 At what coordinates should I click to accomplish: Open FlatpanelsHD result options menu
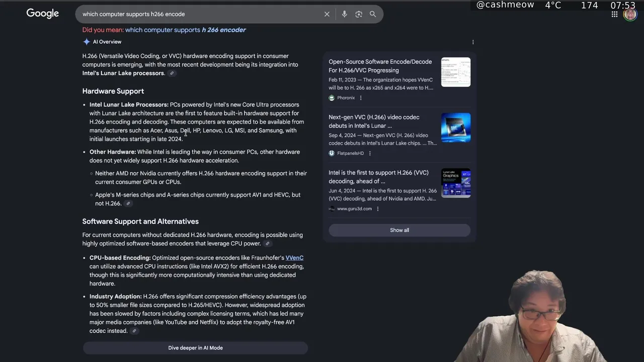coord(370,153)
